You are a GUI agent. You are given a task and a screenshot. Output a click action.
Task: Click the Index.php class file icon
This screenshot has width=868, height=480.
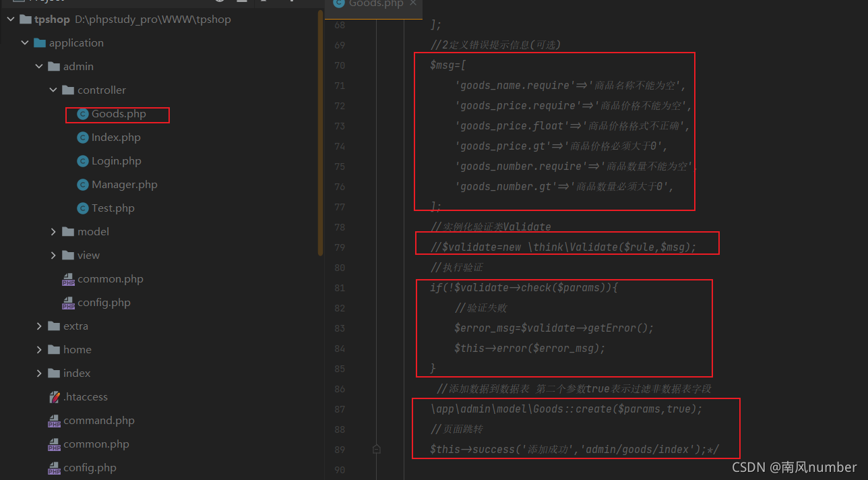(x=83, y=138)
